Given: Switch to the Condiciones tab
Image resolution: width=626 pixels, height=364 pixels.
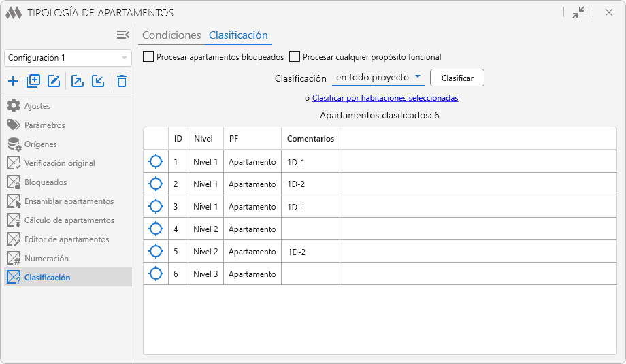Looking at the screenshot, I should [x=171, y=35].
